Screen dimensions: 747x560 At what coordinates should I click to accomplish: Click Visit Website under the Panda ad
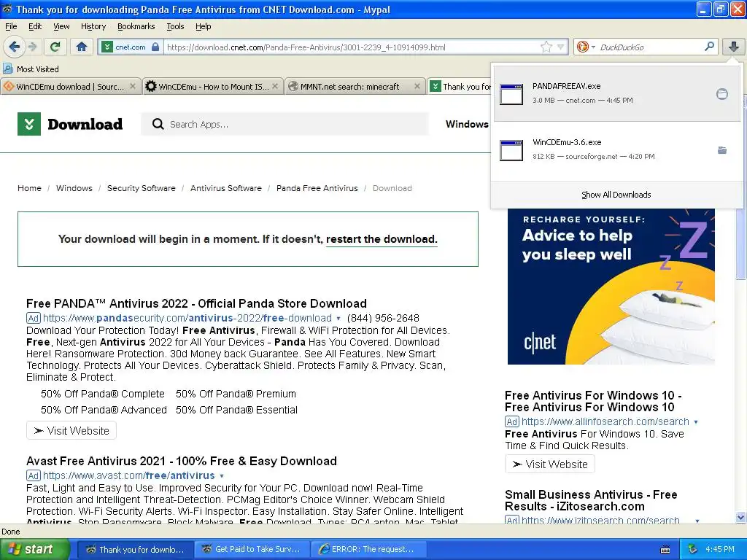71,431
